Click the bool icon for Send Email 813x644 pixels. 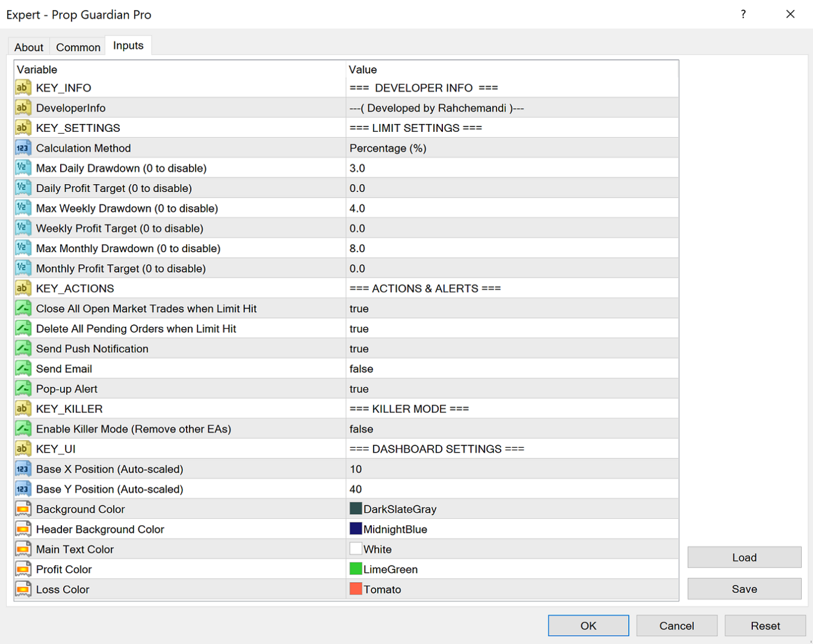pos(23,368)
